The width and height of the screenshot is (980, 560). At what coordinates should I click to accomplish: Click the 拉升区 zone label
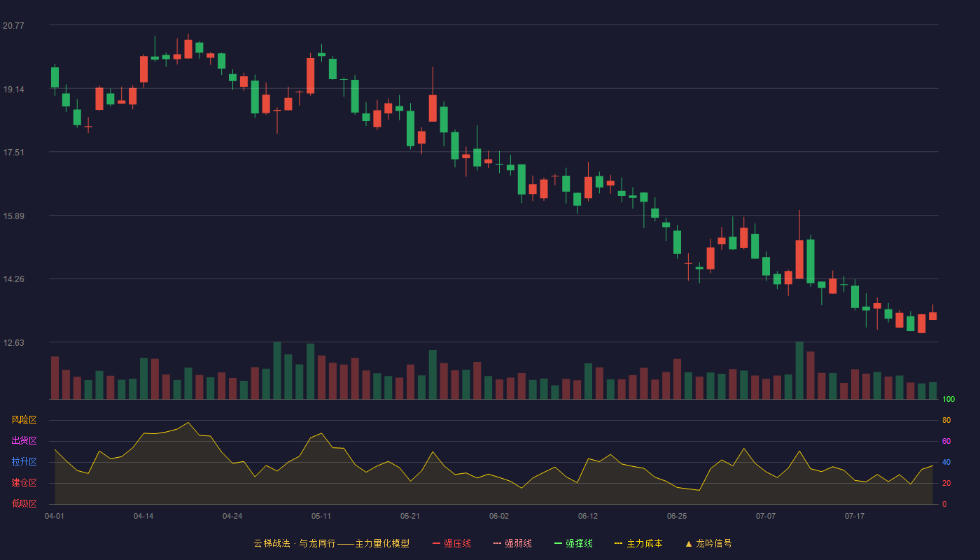(24, 462)
